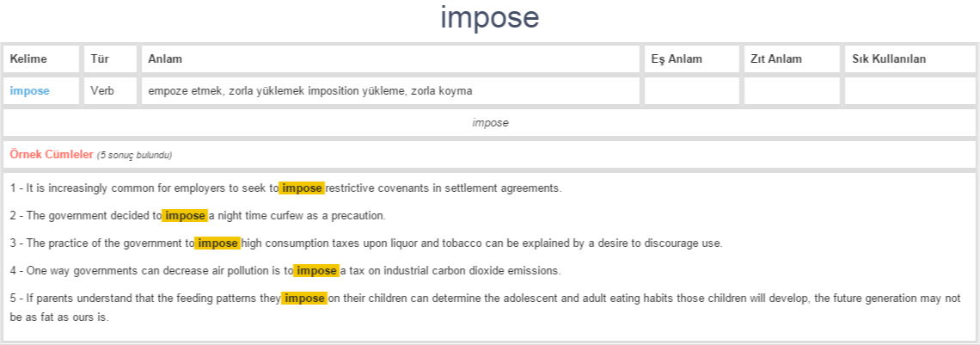Screen dimensions: 980x345
Task: Click the empty cell under "Zıt Anlam"
Action: 791,90
